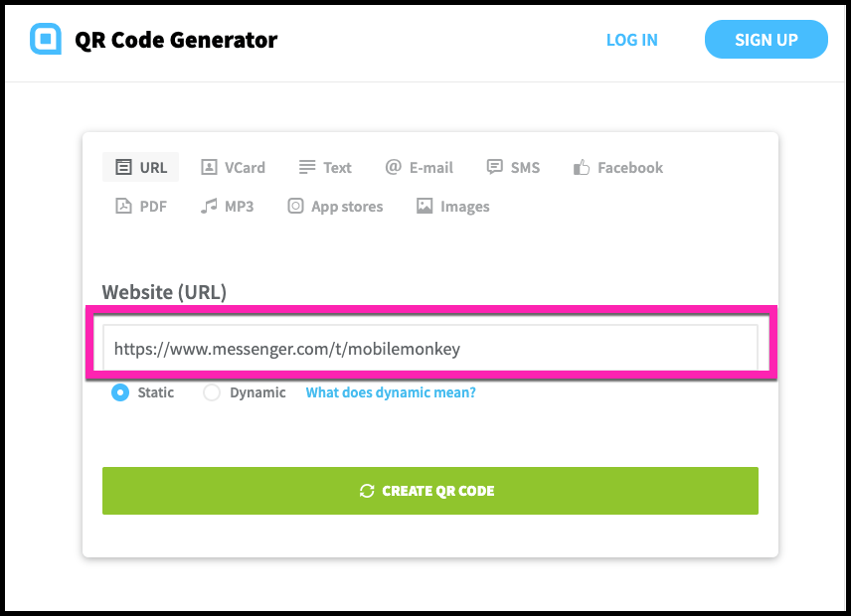Pick the PDF document icon

tap(123, 207)
